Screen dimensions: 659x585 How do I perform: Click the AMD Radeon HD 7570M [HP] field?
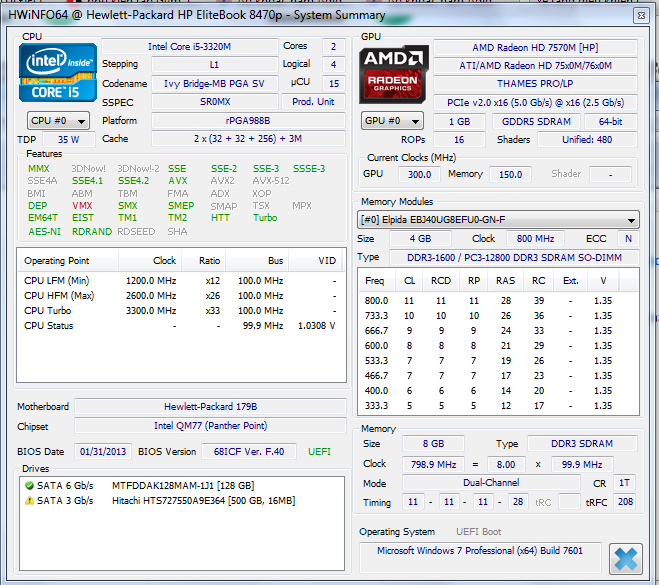point(535,47)
